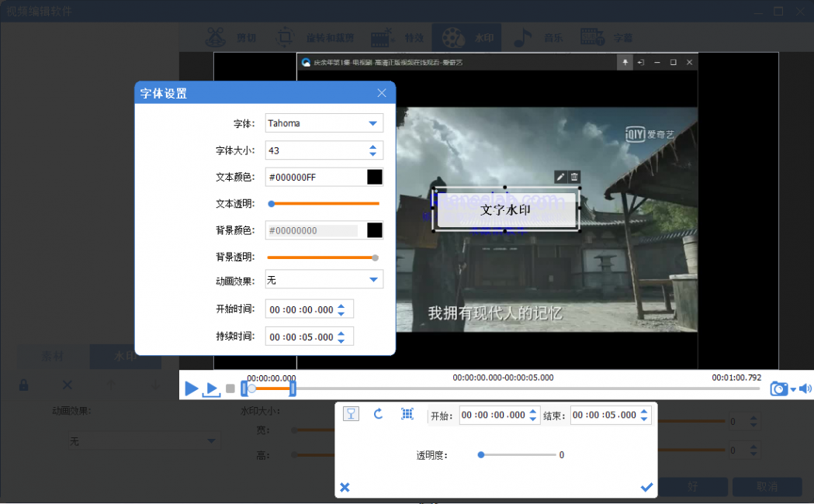Open the 音乐 tab
Viewport: 814px width, 504px height.
[x=538, y=37]
